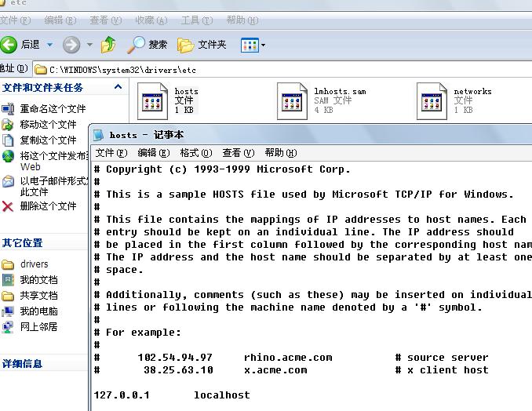
Task: Click the e-mail this file envelope icon
Action: click(x=8, y=181)
